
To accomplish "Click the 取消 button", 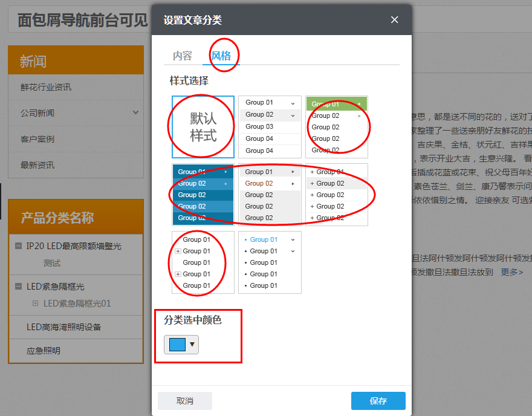I will point(184,400).
